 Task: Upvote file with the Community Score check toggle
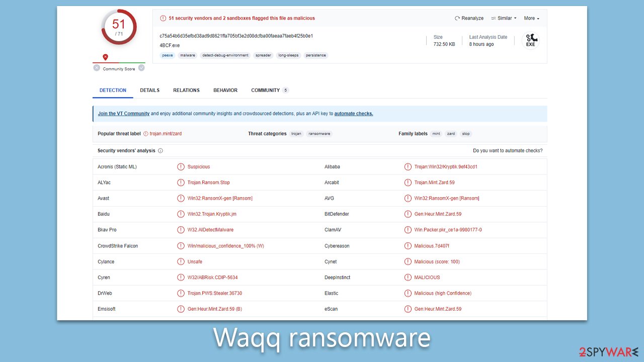pyautogui.click(x=141, y=67)
